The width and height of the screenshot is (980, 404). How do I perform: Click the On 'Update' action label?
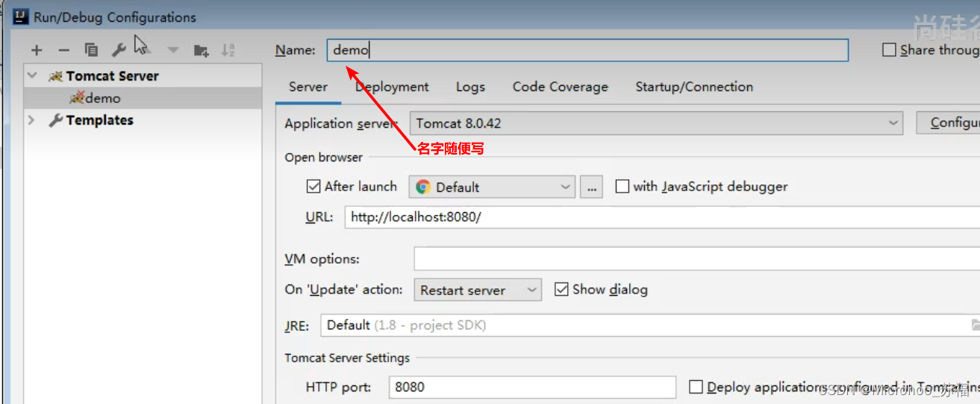343,290
